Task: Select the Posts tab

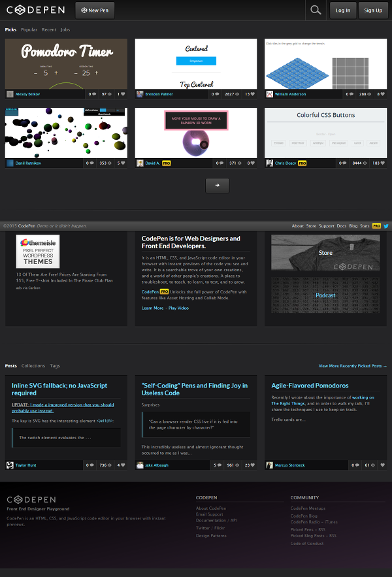Action: click(x=10, y=366)
